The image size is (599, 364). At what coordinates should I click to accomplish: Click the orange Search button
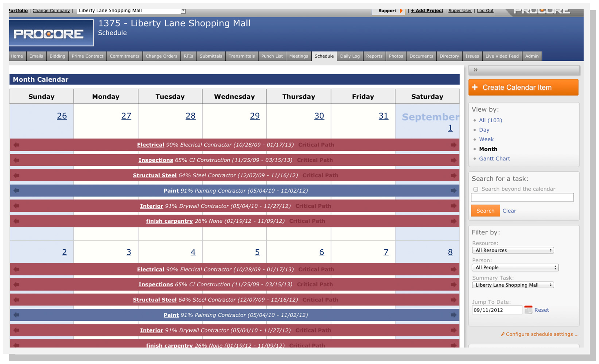pyautogui.click(x=485, y=211)
